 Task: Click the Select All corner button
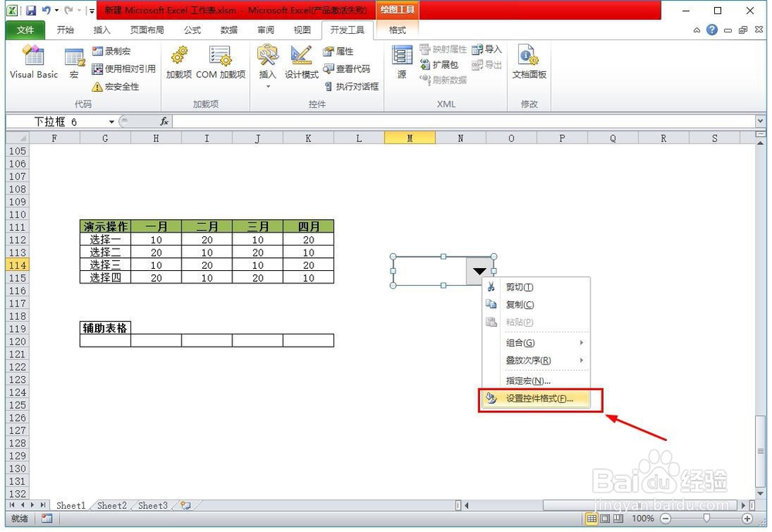click(17, 138)
